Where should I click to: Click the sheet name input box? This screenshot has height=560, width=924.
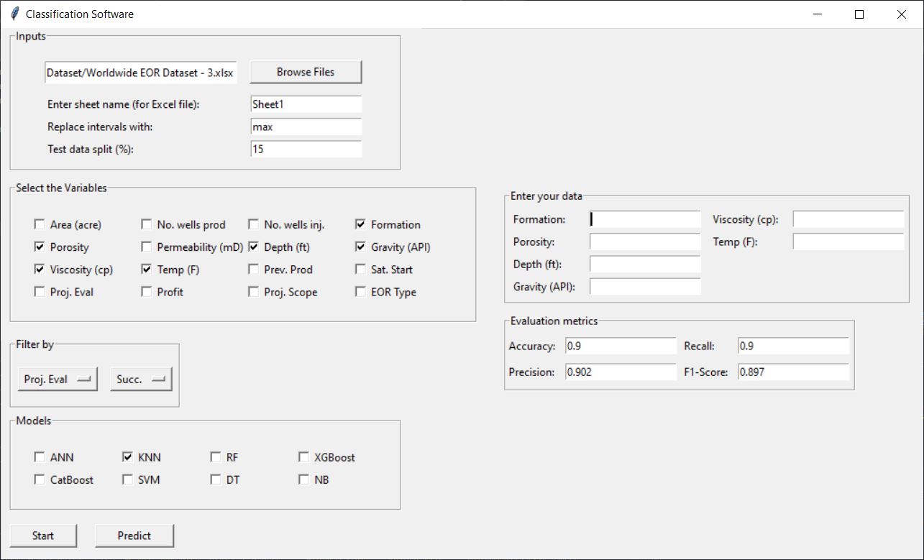(x=306, y=104)
